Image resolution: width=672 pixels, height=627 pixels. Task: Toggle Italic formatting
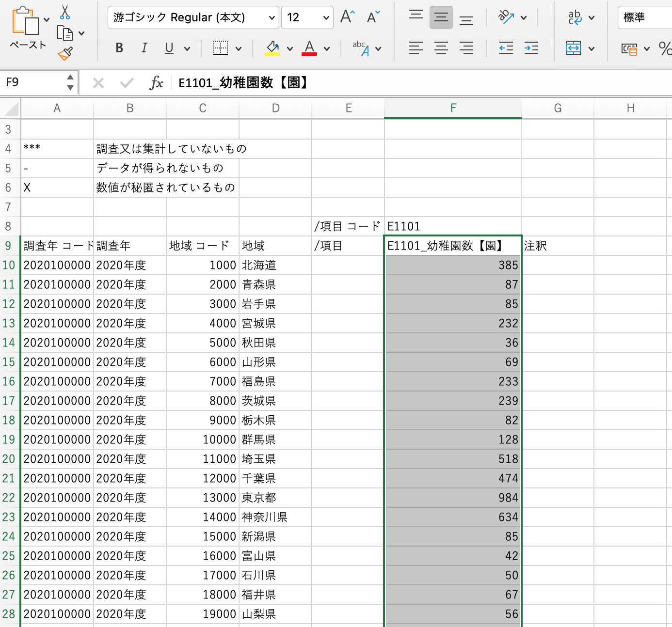click(144, 48)
